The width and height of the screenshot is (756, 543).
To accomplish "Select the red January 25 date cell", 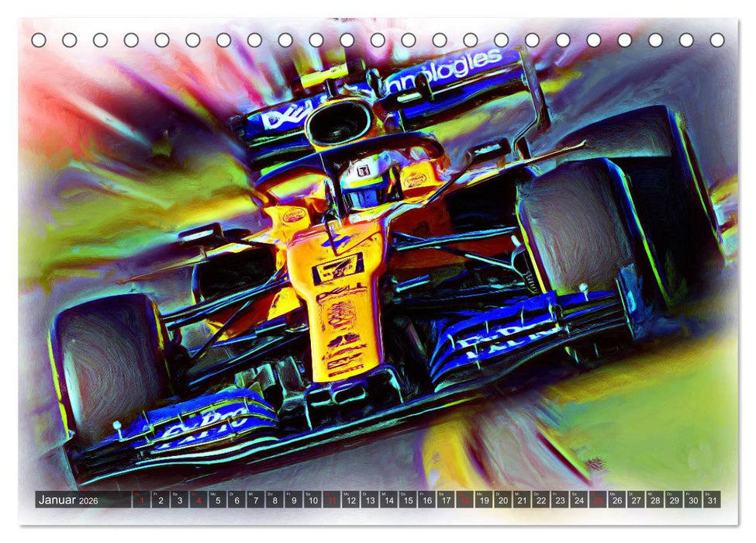I will 596,499.
